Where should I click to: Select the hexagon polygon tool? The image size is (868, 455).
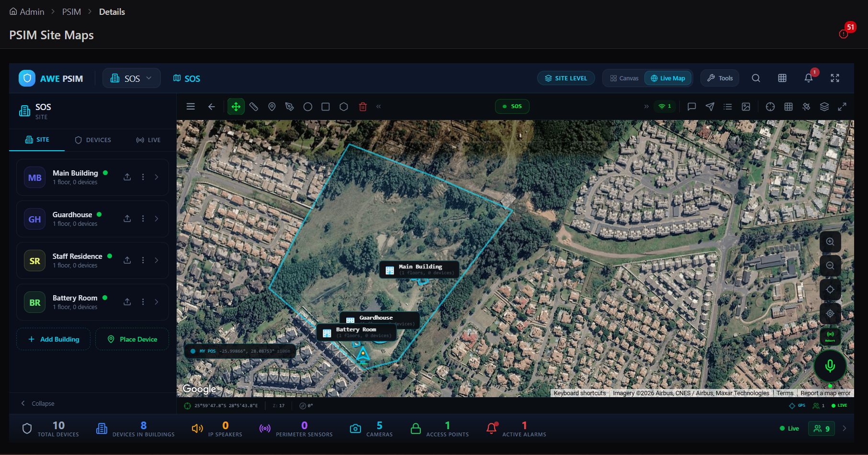click(344, 107)
